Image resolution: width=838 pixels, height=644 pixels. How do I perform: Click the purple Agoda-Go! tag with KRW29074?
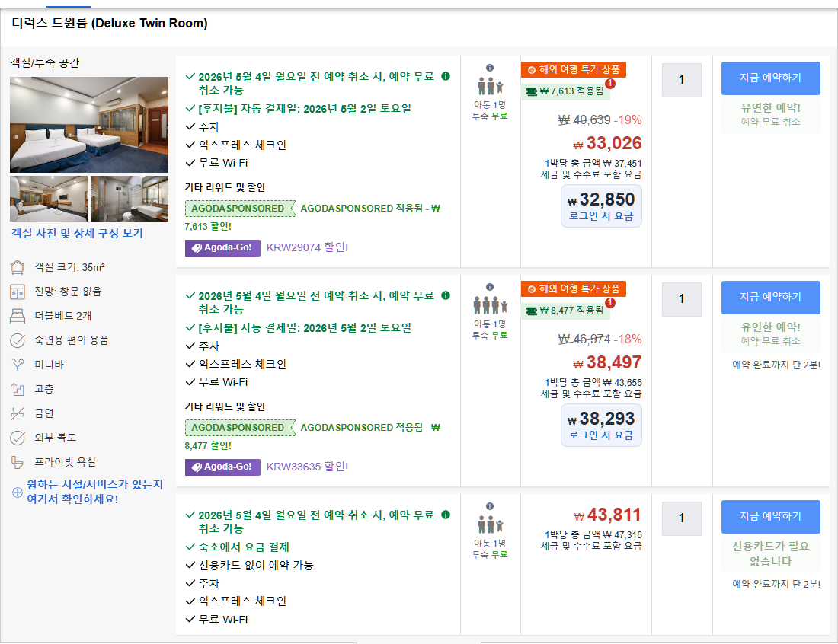(x=222, y=247)
